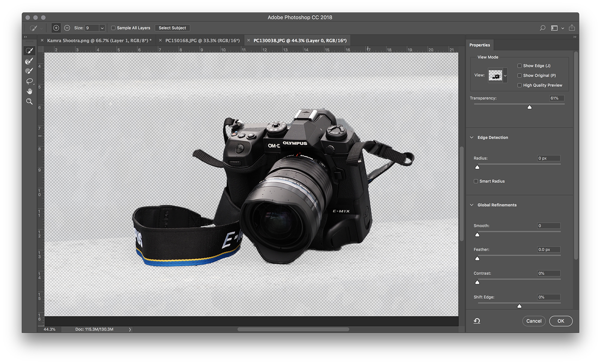This screenshot has width=601, height=364.
Task: Click the horizontal canvas scrollbar
Action: point(293,329)
